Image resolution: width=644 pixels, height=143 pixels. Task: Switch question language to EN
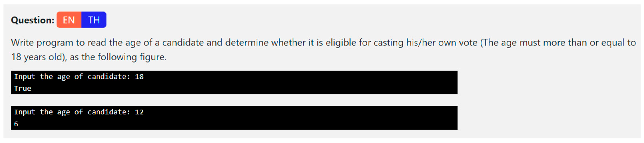pos(69,20)
